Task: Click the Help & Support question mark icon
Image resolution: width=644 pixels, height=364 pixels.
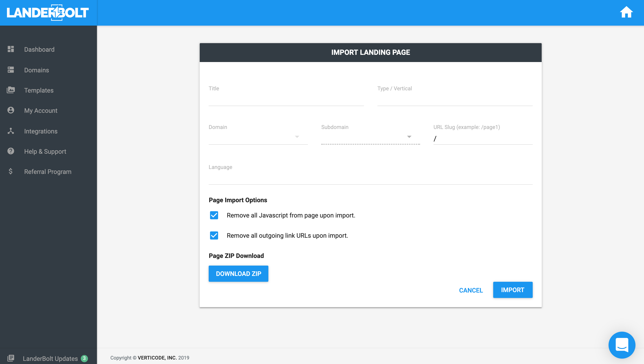Action: [x=11, y=151]
